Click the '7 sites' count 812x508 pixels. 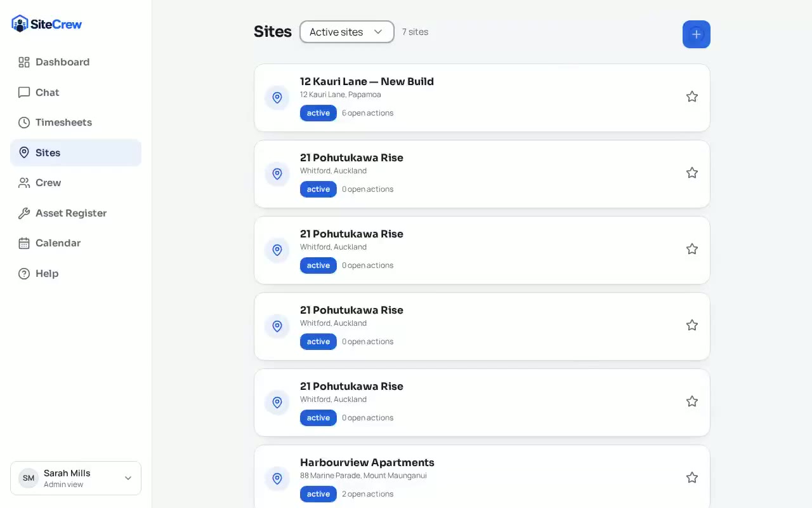(415, 32)
